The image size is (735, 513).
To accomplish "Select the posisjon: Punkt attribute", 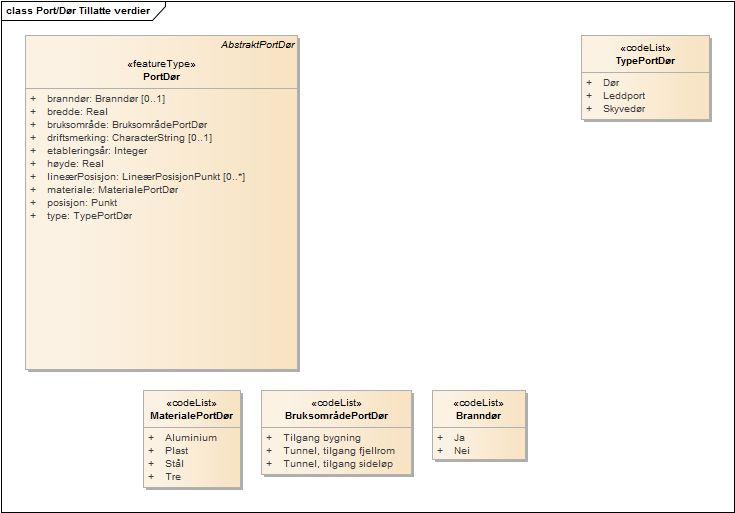I will click(x=82, y=203).
